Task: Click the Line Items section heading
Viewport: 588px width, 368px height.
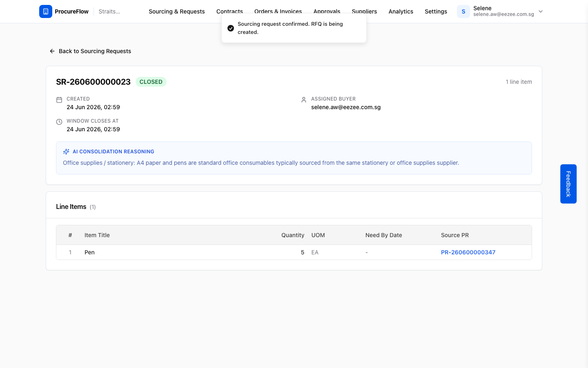Action: tap(71, 207)
